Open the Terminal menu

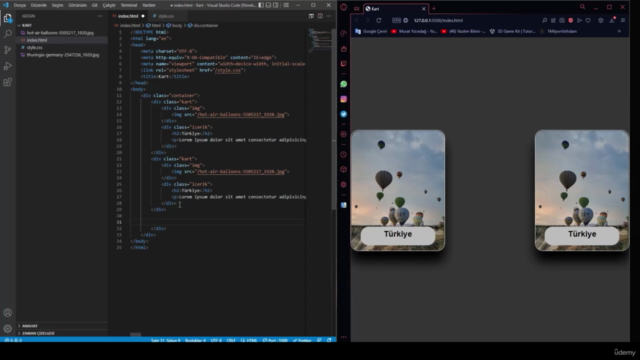tap(129, 5)
